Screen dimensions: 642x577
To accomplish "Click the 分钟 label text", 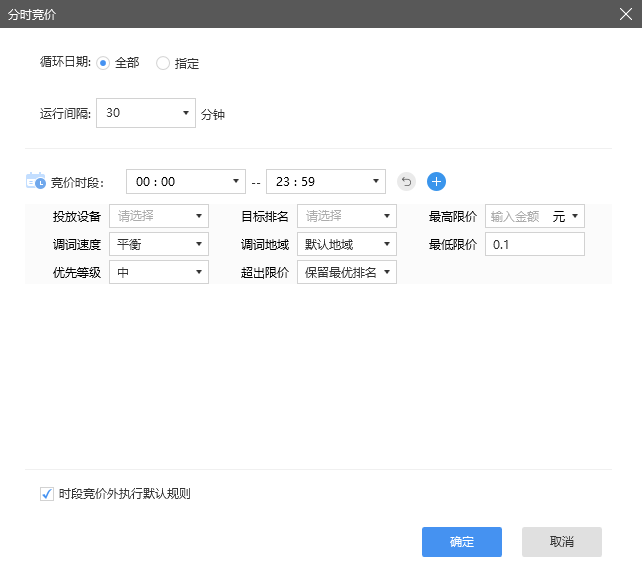I will click(213, 114).
